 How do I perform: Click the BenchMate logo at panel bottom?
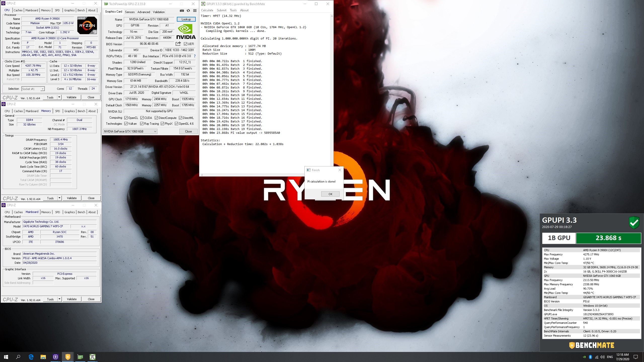click(x=592, y=345)
